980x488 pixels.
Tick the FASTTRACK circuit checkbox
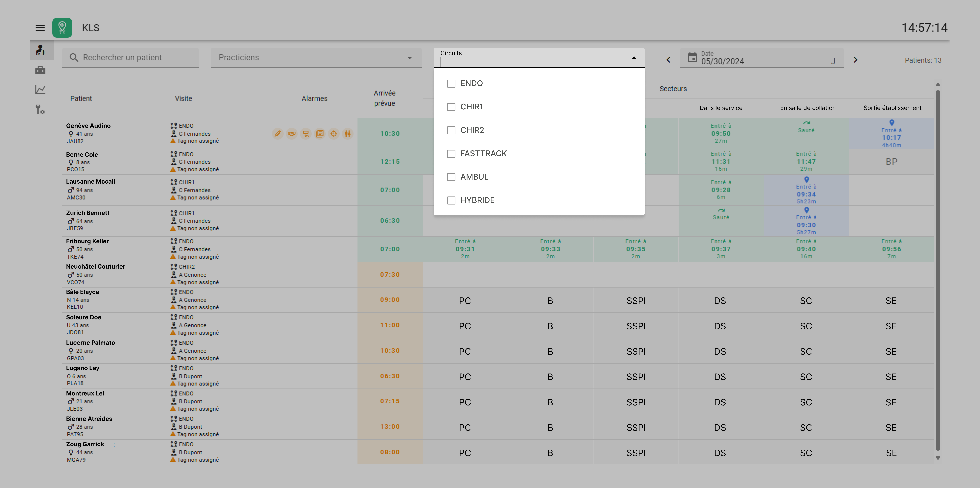pyautogui.click(x=451, y=153)
